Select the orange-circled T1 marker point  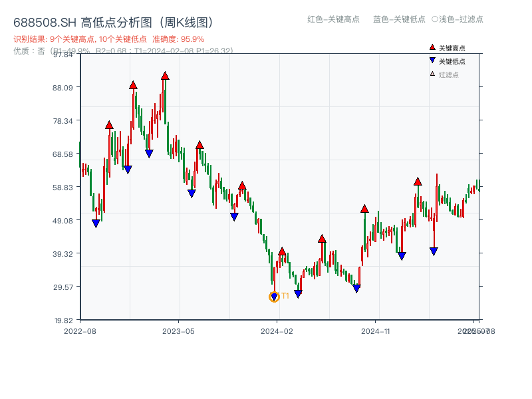273,297
